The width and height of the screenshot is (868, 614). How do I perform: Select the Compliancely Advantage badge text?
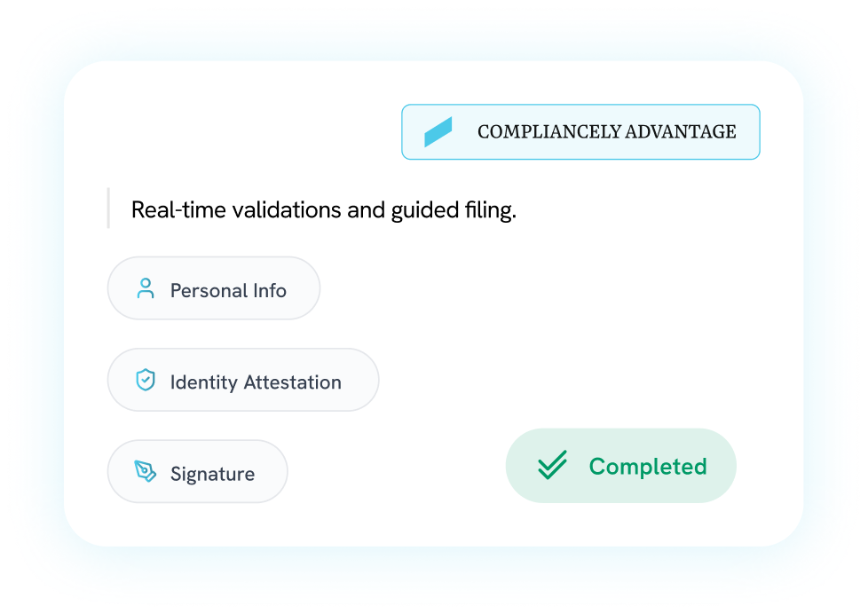click(x=606, y=132)
